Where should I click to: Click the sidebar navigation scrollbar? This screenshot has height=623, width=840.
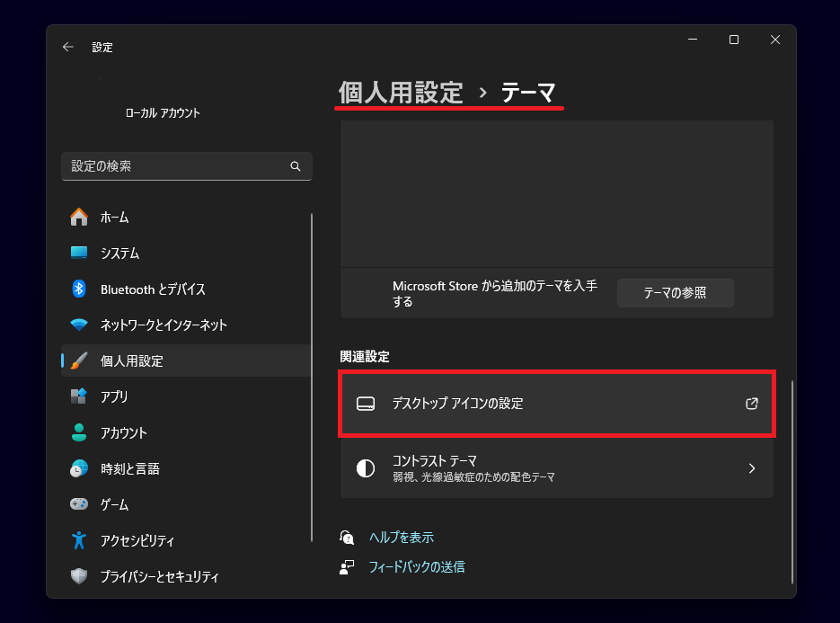(311, 378)
